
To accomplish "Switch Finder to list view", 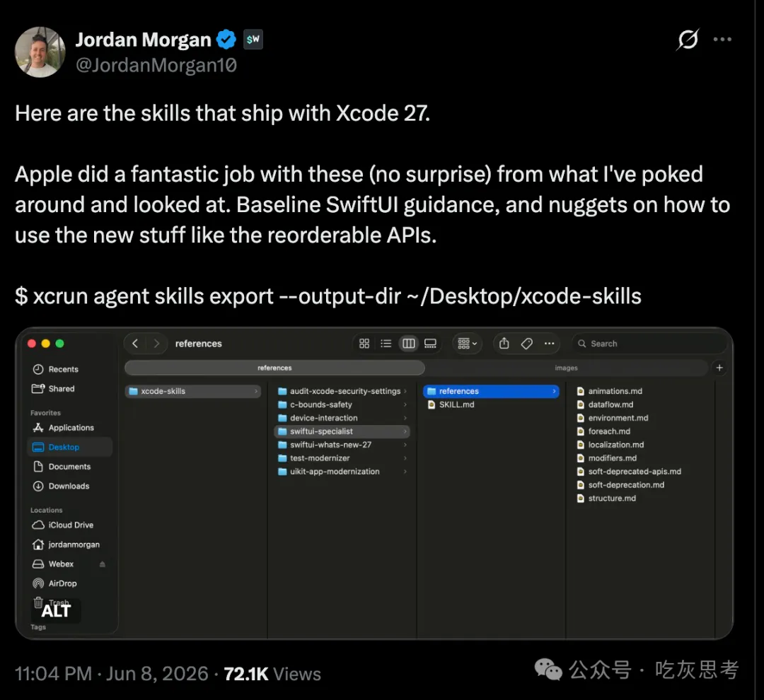I will point(386,344).
